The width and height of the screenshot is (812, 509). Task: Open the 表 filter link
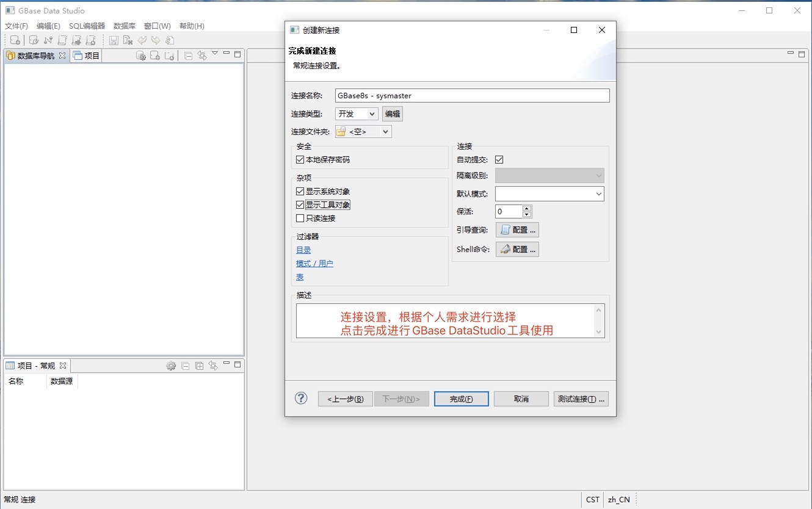pyautogui.click(x=300, y=276)
